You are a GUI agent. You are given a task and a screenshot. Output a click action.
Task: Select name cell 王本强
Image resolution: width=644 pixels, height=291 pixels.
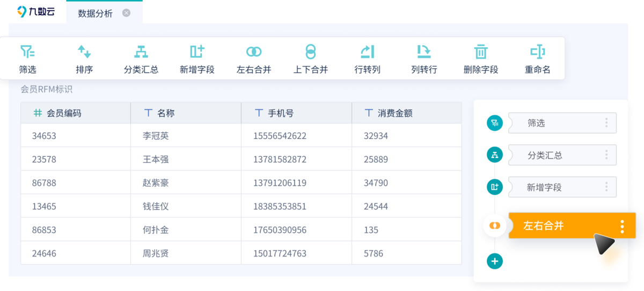(186, 159)
